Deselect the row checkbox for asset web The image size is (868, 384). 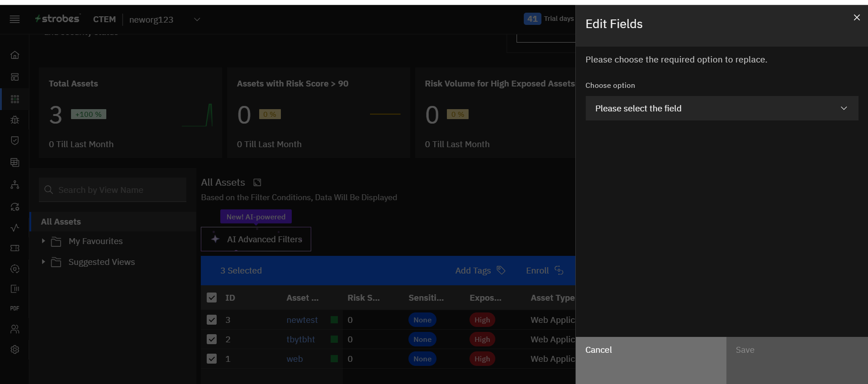tap(212, 359)
